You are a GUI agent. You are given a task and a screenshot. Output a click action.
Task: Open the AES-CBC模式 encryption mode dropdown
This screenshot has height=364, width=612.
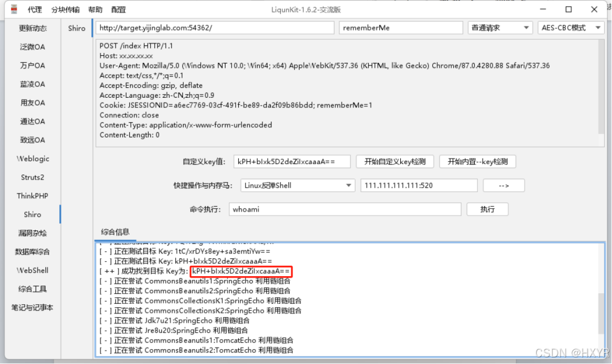click(571, 28)
